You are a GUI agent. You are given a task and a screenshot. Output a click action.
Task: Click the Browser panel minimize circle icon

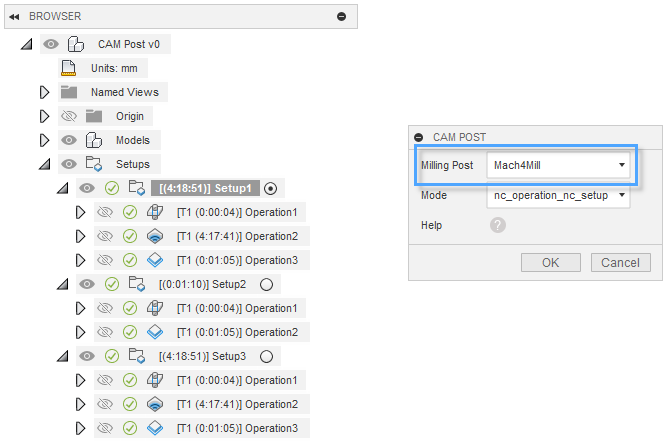click(342, 16)
